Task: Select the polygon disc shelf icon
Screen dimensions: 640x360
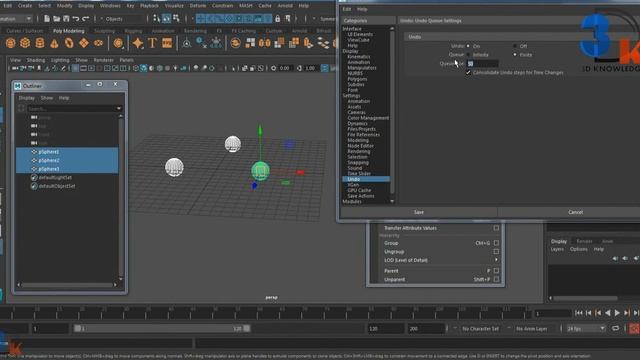Action: (x=98, y=43)
